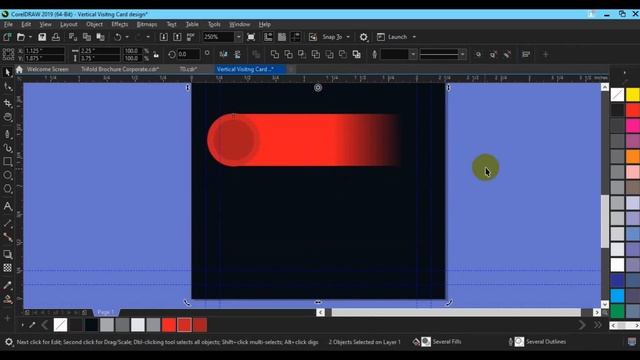Click the X position input field
640x360 pixels.
pyautogui.click(x=44, y=51)
